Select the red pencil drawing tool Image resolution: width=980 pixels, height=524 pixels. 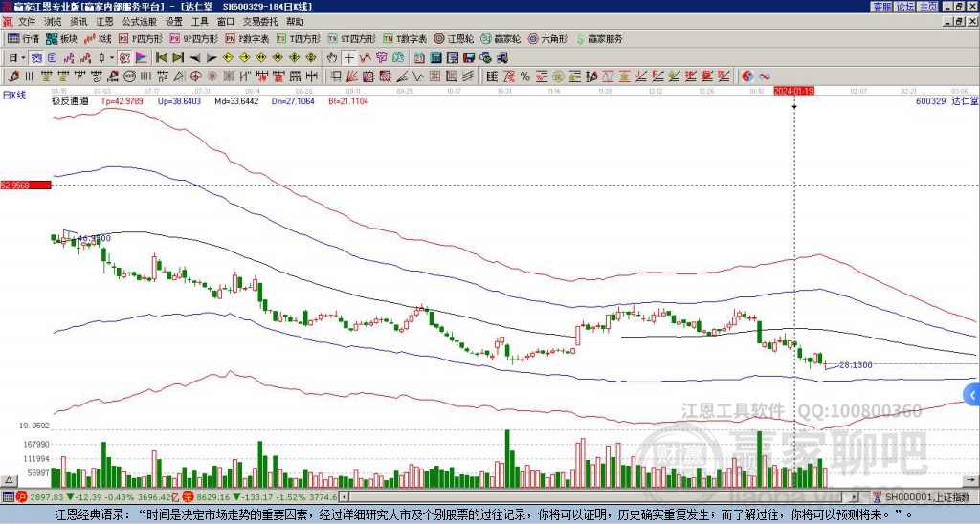pos(13,76)
